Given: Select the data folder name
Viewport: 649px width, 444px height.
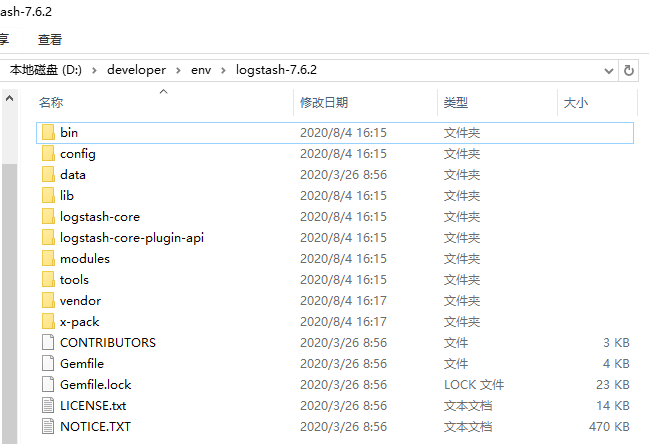Looking at the screenshot, I should point(73,175).
